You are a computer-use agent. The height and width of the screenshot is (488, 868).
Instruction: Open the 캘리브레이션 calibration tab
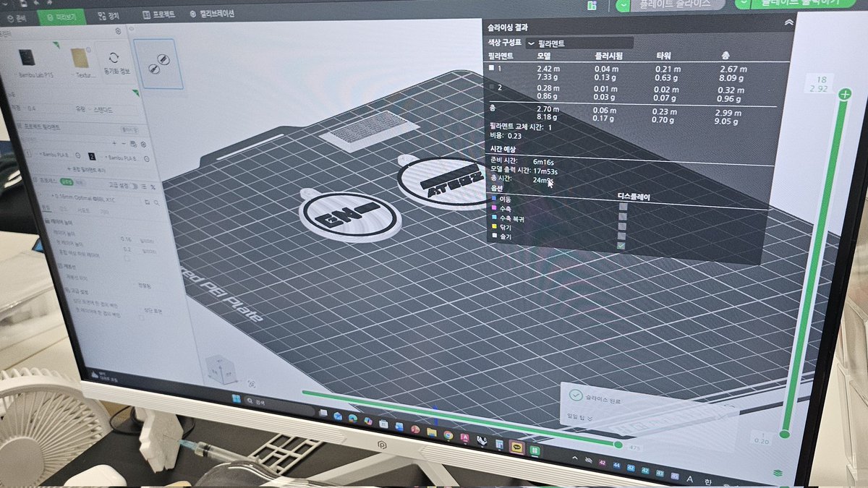point(211,14)
